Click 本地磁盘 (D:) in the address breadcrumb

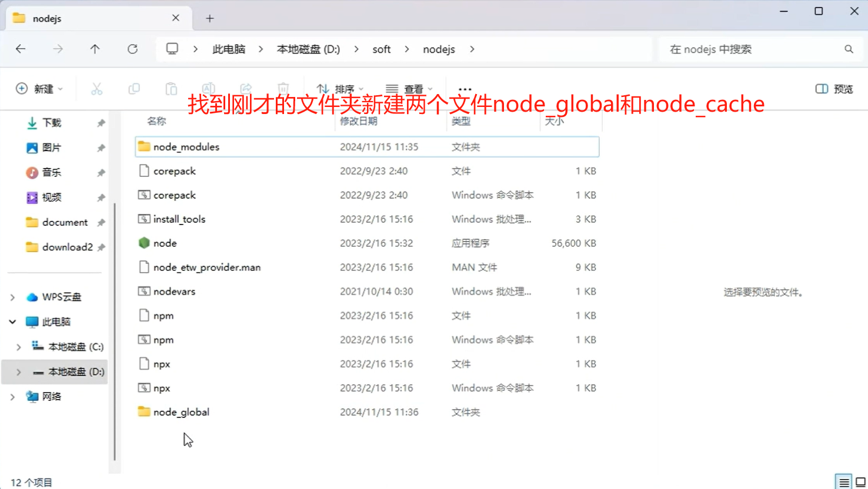308,49
